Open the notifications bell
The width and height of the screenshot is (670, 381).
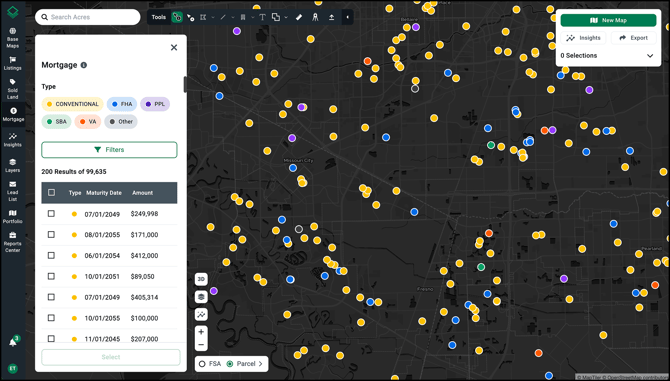coord(13,342)
